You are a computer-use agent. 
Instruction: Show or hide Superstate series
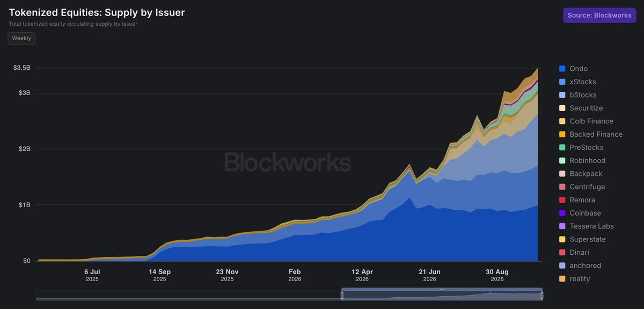(582, 239)
